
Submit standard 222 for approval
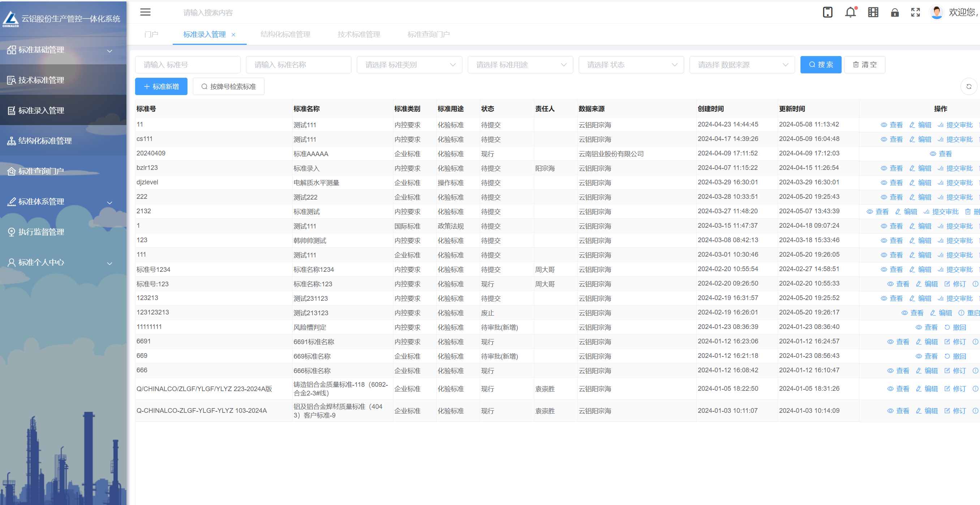955,197
